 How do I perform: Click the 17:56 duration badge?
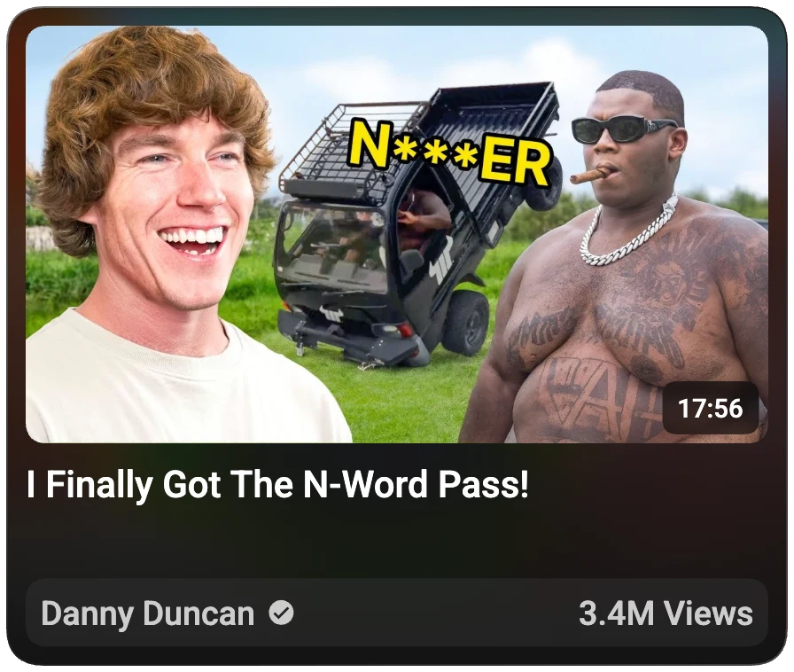(x=711, y=409)
